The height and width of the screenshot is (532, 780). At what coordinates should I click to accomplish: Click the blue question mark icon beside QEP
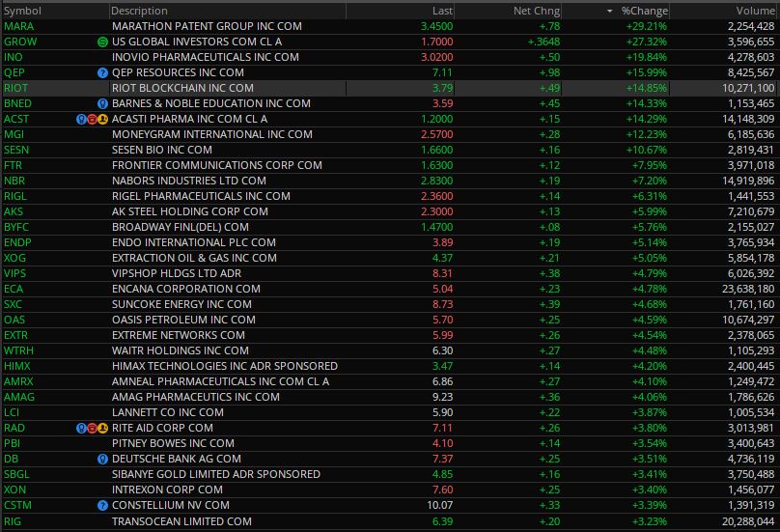click(102, 73)
